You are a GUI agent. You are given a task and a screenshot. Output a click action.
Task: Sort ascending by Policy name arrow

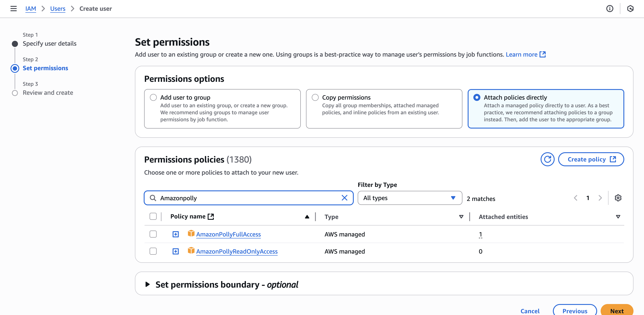point(307,217)
